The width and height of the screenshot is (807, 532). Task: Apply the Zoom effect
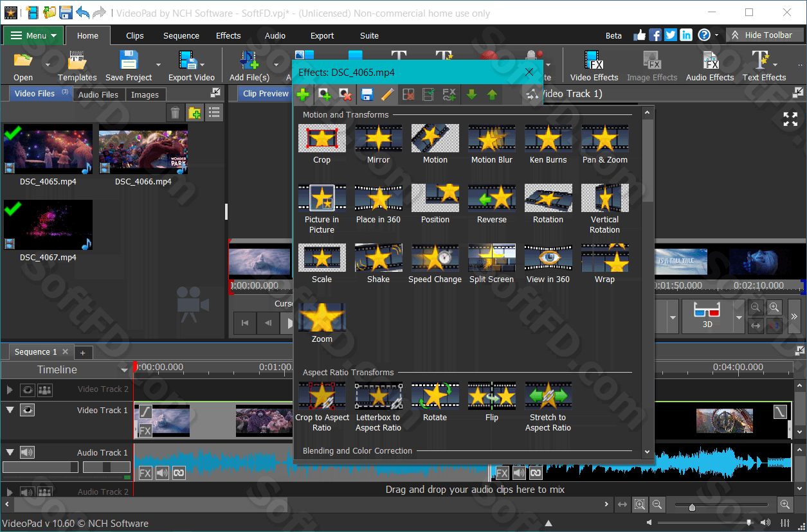[322, 323]
